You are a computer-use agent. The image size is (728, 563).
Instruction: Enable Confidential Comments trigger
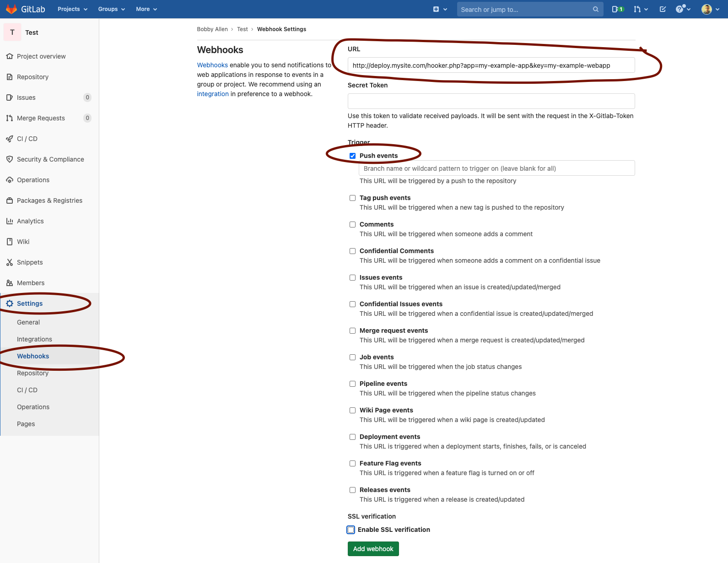click(352, 251)
